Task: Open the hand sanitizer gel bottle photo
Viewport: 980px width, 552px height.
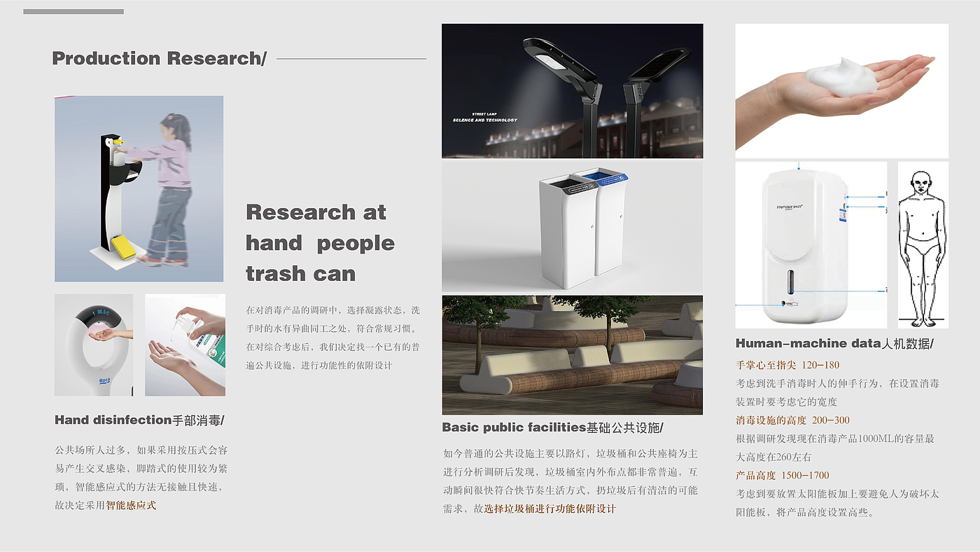Action: (185, 345)
